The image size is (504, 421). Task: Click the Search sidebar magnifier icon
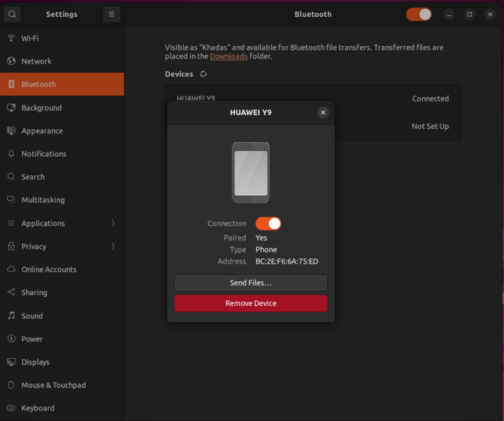[11, 177]
